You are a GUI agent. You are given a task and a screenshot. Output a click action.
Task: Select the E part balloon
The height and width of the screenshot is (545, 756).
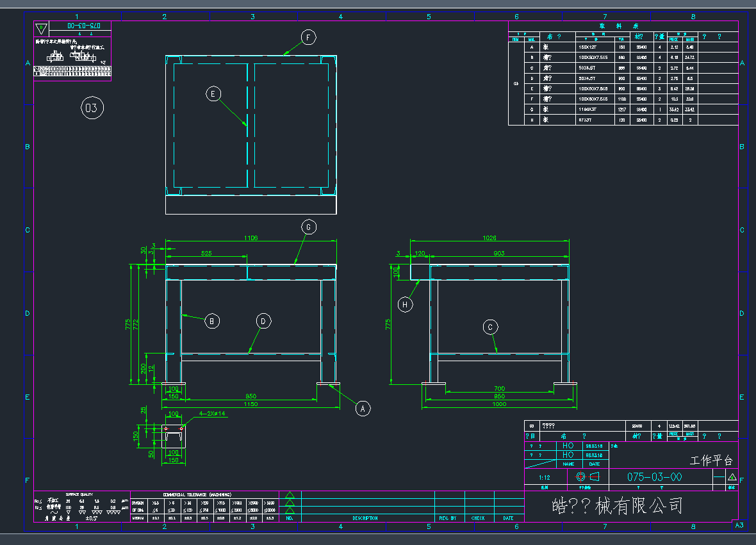pyautogui.click(x=213, y=94)
